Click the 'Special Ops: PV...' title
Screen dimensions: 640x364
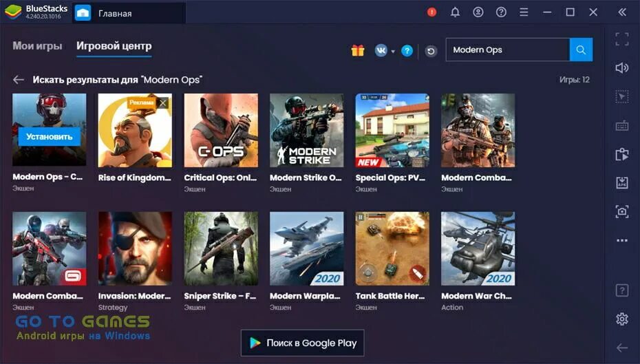(390, 178)
